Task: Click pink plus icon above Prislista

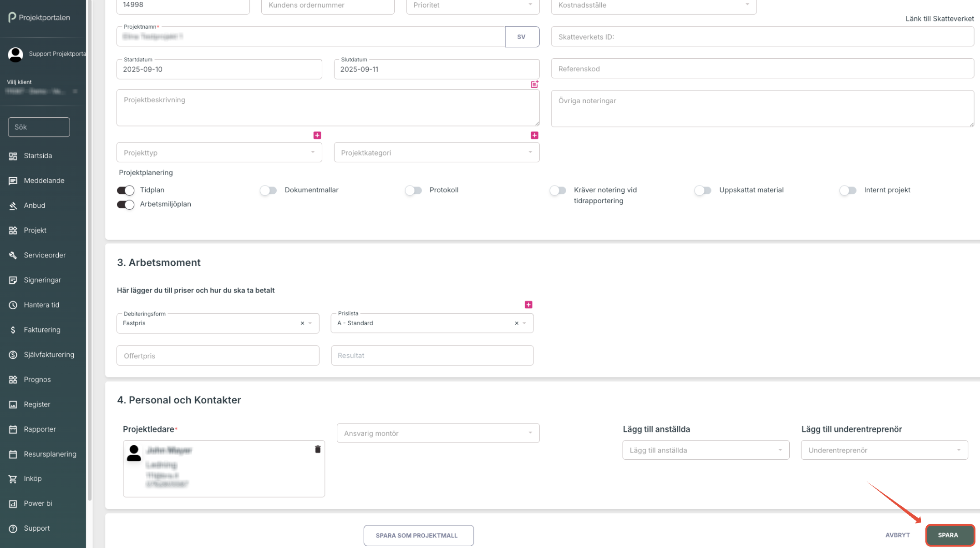Action: pos(528,305)
